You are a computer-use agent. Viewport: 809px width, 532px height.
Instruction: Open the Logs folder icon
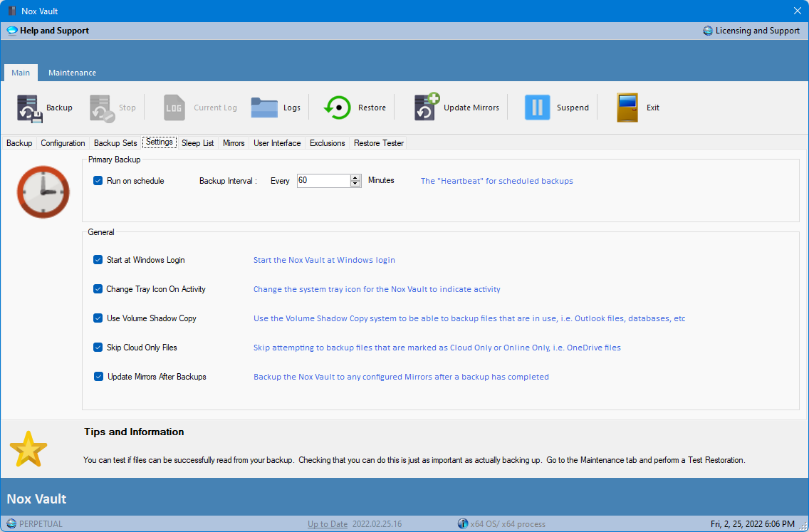pos(264,108)
